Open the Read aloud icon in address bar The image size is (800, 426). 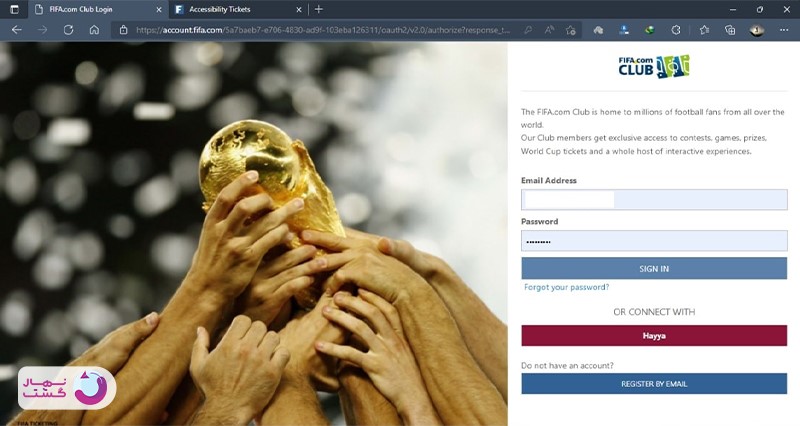(549, 30)
